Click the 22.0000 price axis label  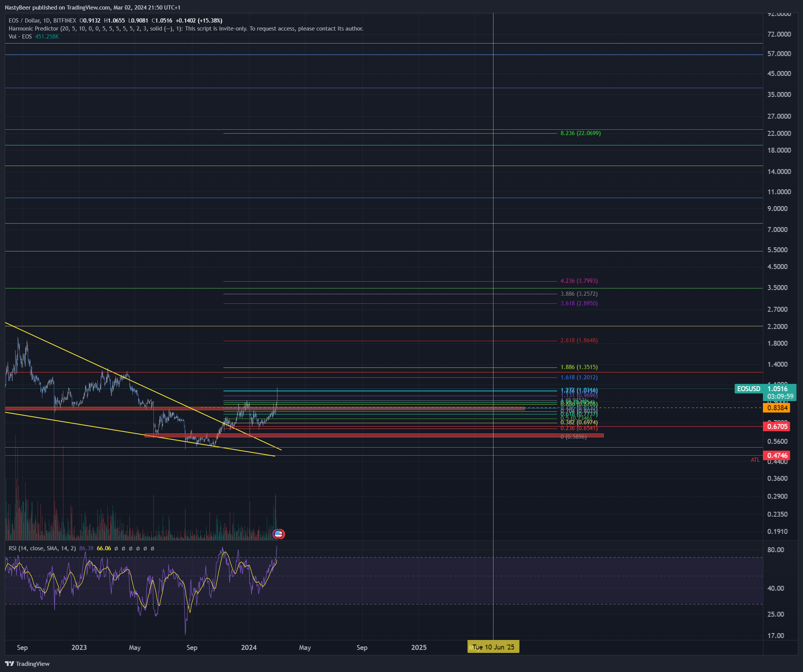[779, 134]
